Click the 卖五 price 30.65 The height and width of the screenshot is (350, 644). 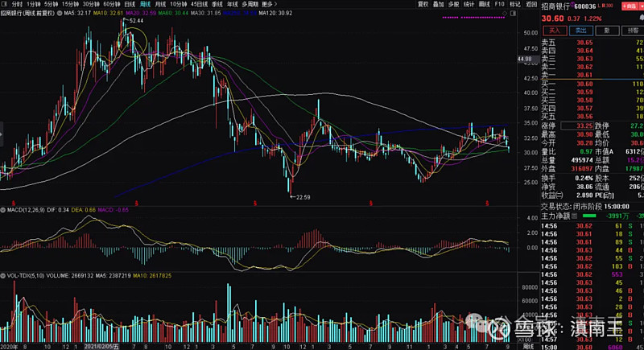[x=584, y=43]
